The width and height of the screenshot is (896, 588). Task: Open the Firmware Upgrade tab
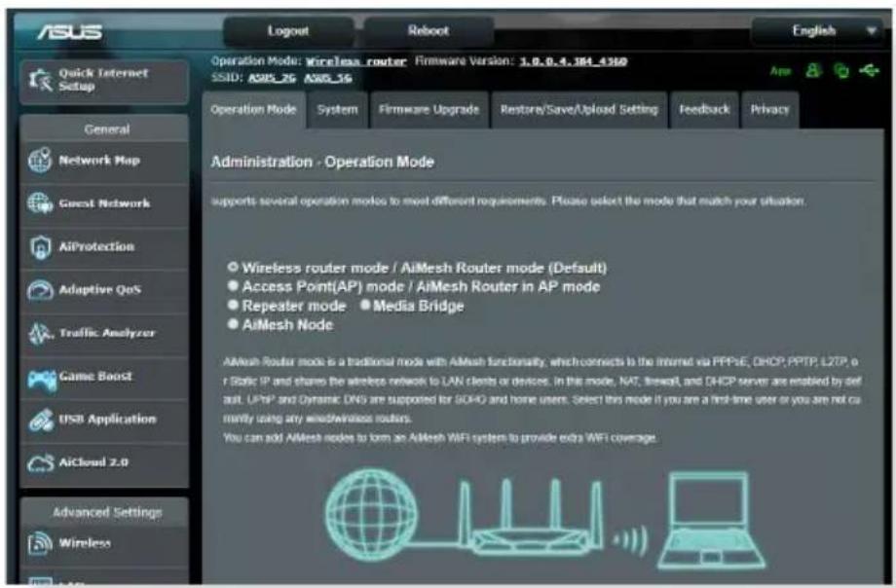pos(429,110)
